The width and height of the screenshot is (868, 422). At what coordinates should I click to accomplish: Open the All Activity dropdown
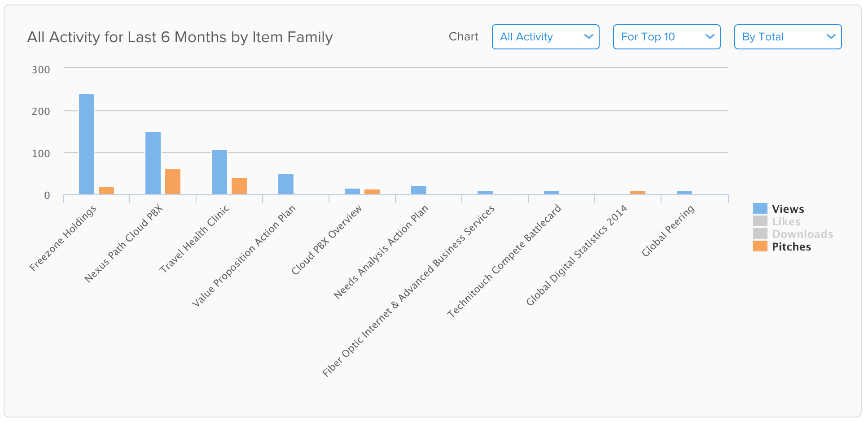pos(545,37)
